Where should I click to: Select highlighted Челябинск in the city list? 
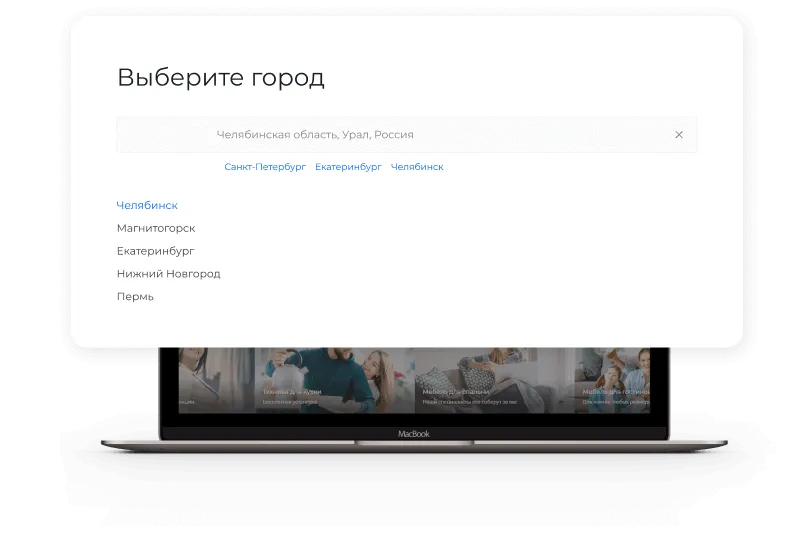[147, 205]
